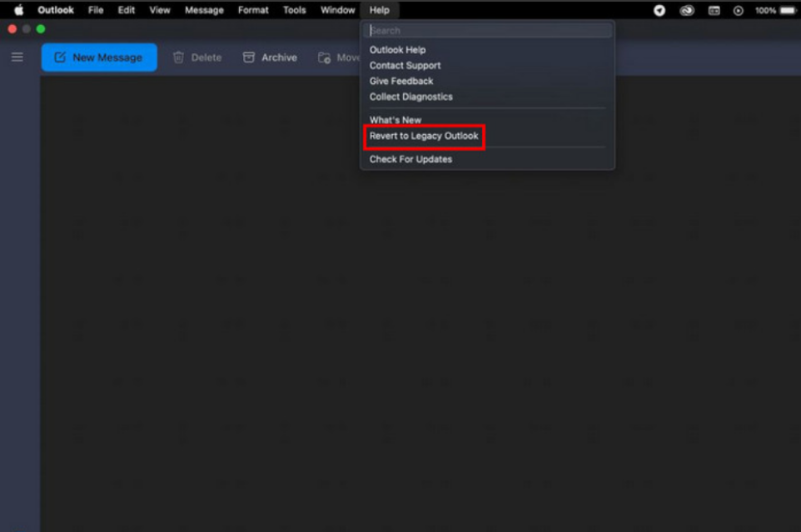The image size is (801, 532).
Task: Open the Creative Cloud menu bar icon
Action: pyautogui.click(x=687, y=10)
